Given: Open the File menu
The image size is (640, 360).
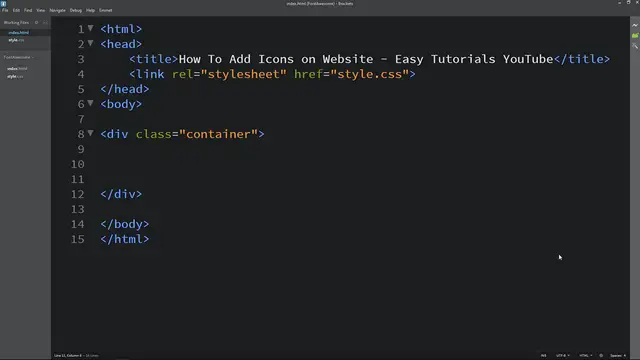Looking at the screenshot, I should click(x=5, y=10).
